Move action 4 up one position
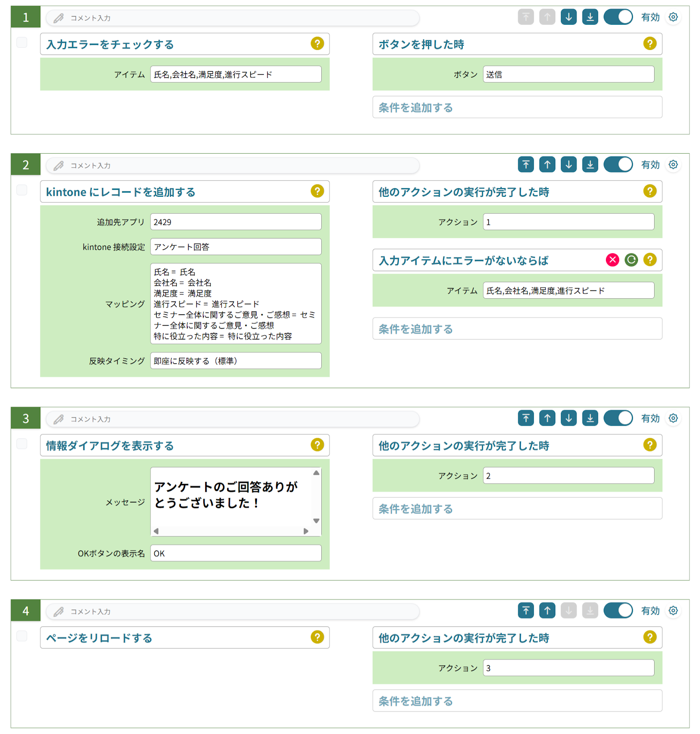700x734 pixels. tap(547, 610)
